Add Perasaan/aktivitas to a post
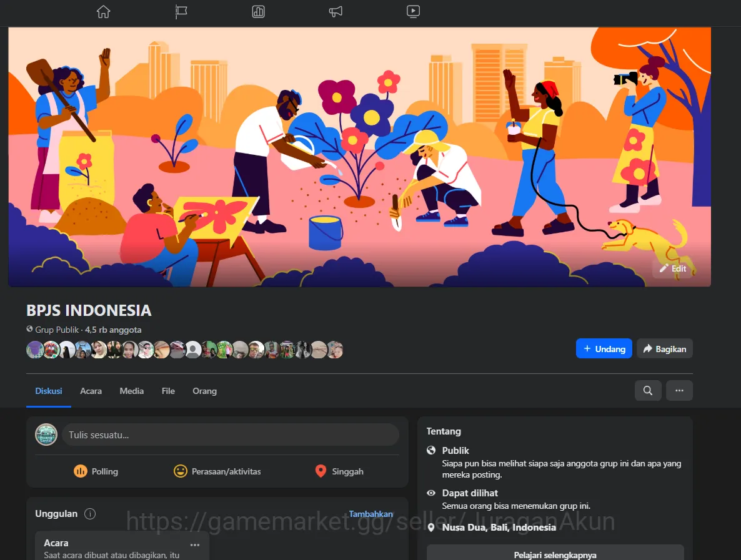This screenshot has width=741, height=560. point(217,471)
